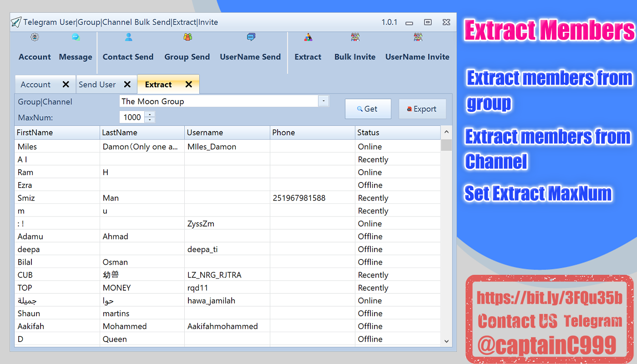Screen dimensions: 637x364
Task: Open UserName Send tool
Action: (x=250, y=47)
